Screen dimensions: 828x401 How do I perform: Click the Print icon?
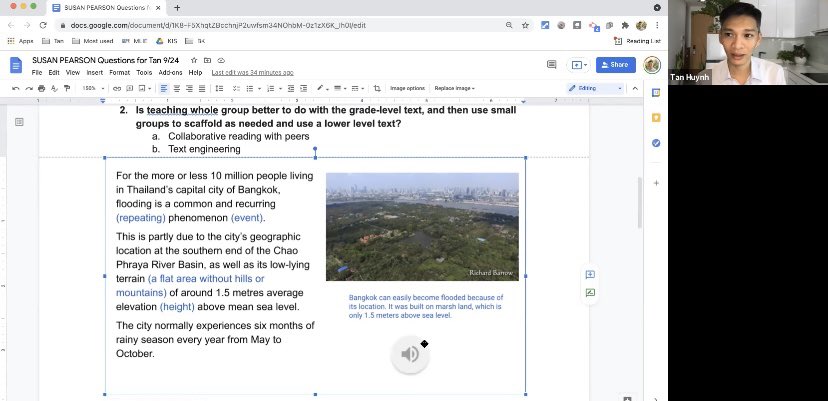(41, 88)
